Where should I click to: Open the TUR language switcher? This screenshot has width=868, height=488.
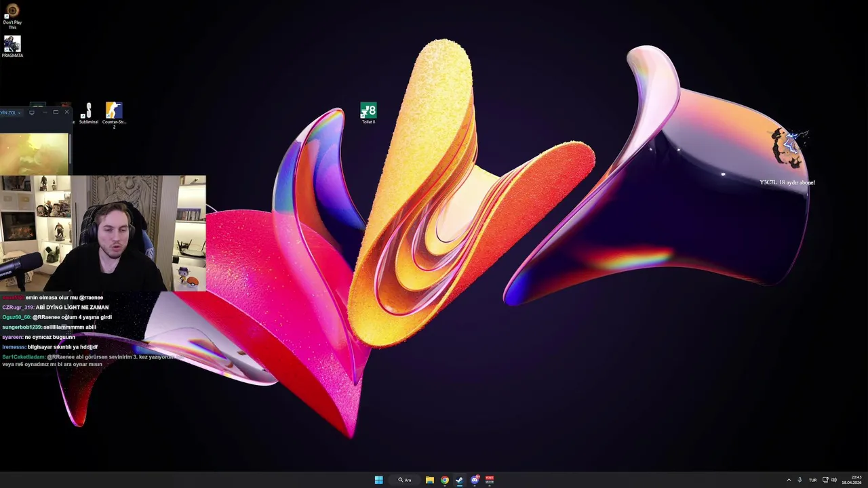pyautogui.click(x=812, y=480)
